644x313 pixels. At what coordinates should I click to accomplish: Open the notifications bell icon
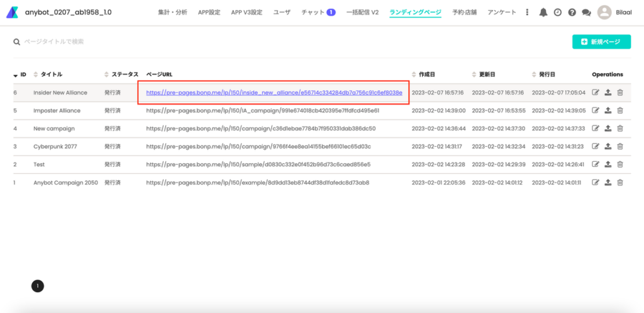[x=543, y=12]
